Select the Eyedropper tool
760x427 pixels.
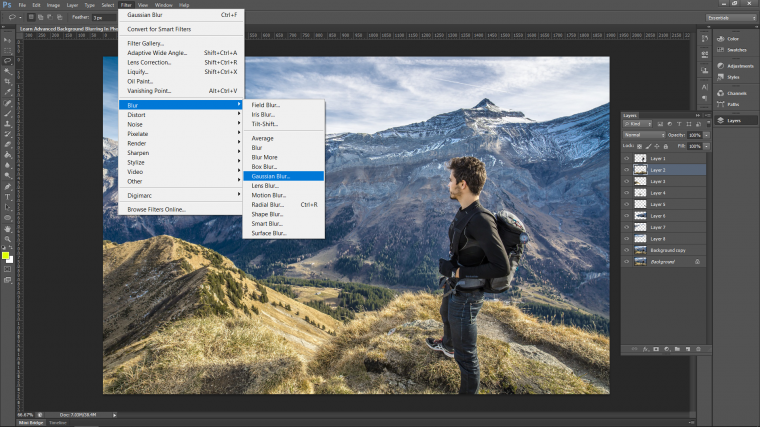7,92
